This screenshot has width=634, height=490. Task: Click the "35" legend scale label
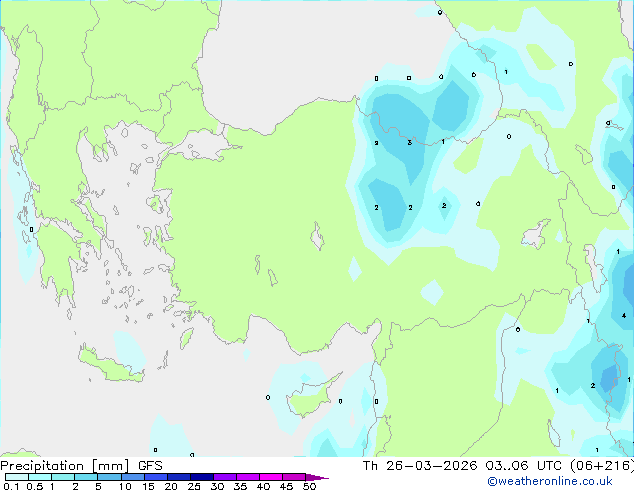[x=240, y=486]
